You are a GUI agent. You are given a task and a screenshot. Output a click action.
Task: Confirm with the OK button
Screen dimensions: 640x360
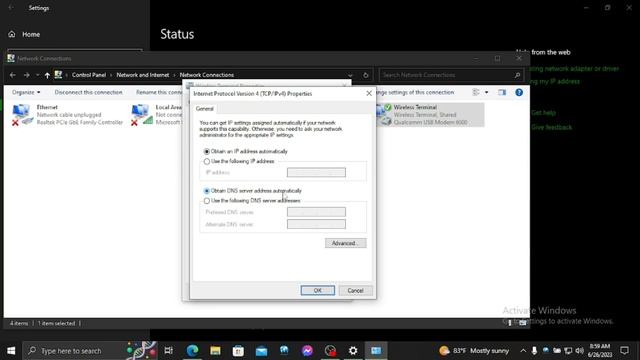coord(318,290)
